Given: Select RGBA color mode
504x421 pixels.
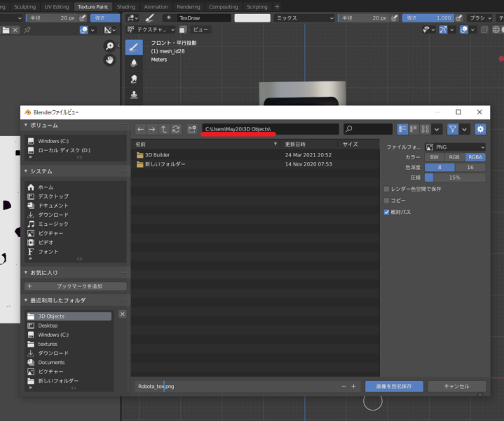Looking at the screenshot, I should [x=475, y=157].
